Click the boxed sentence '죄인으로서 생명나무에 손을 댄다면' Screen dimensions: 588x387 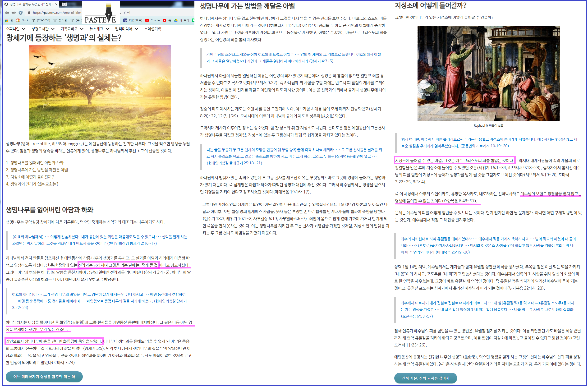(54, 341)
